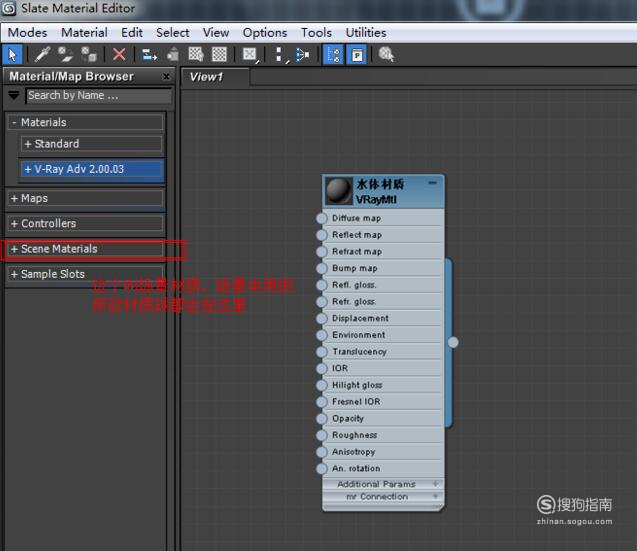Toggle Show Background in Preview
This screenshot has width=637, height=551.
point(219,54)
